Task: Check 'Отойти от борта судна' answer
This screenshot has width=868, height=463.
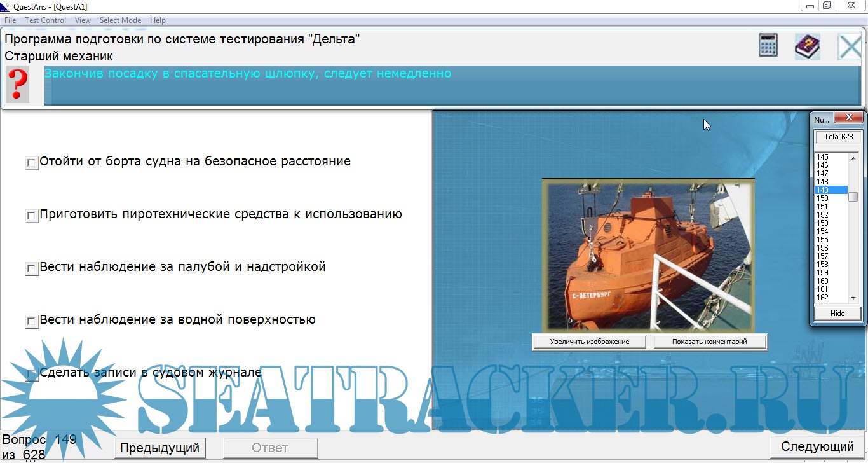Action: 31,163
